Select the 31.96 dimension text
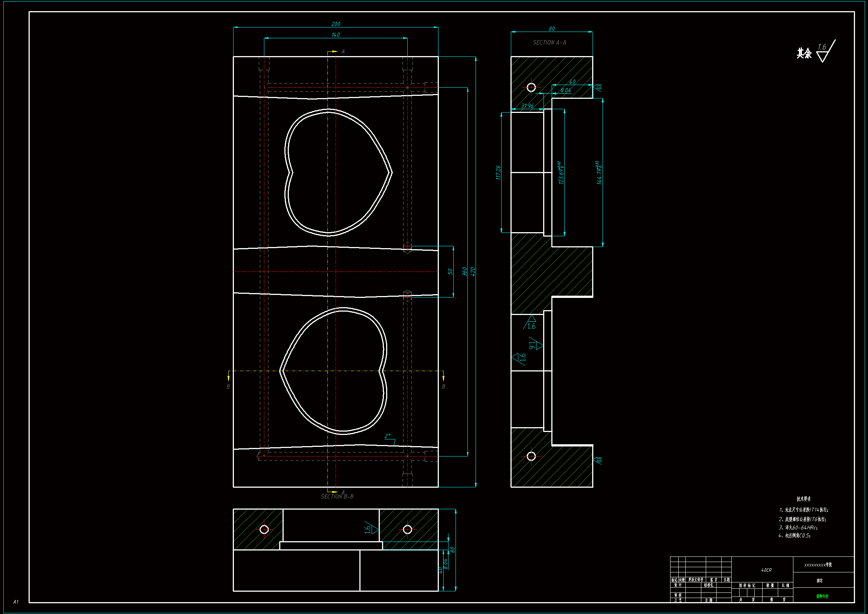Viewport: 868px width, 614px height. 527,106
